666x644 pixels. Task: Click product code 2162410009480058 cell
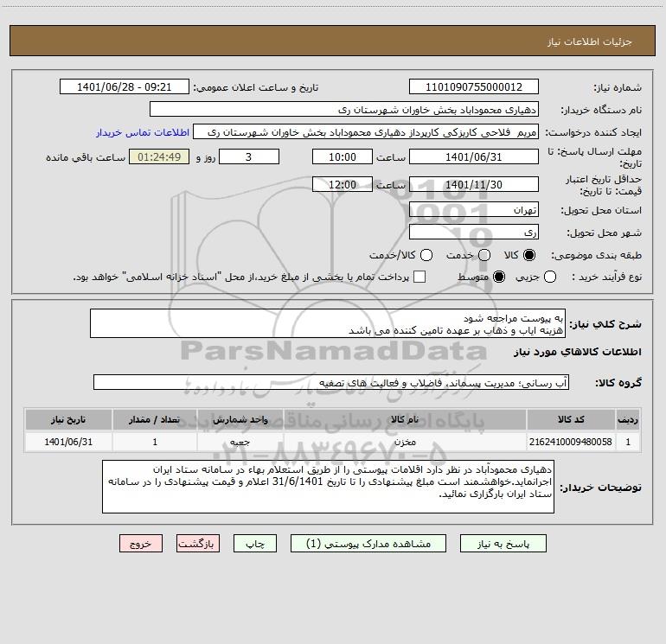point(571,442)
